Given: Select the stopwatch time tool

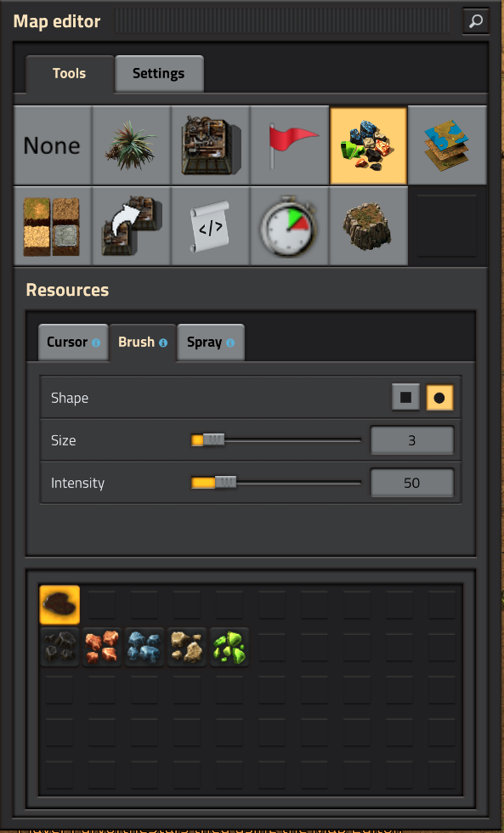Looking at the screenshot, I should click(x=290, y=226).
